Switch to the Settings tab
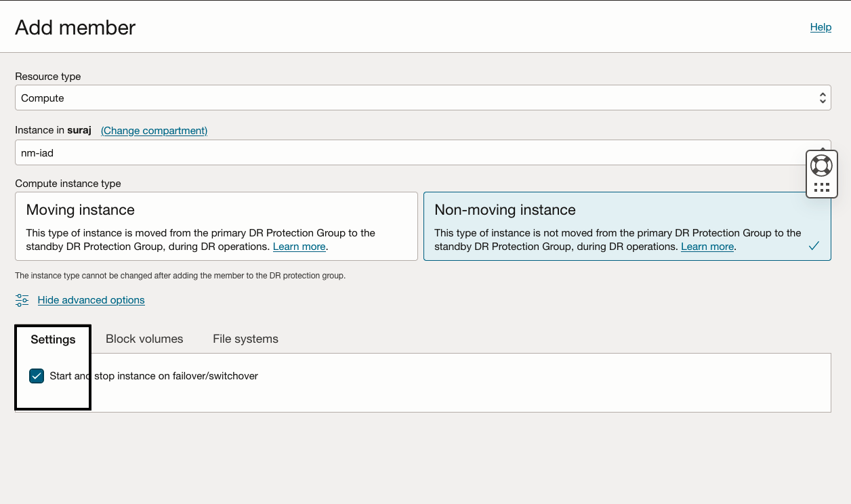 (53, 339)
